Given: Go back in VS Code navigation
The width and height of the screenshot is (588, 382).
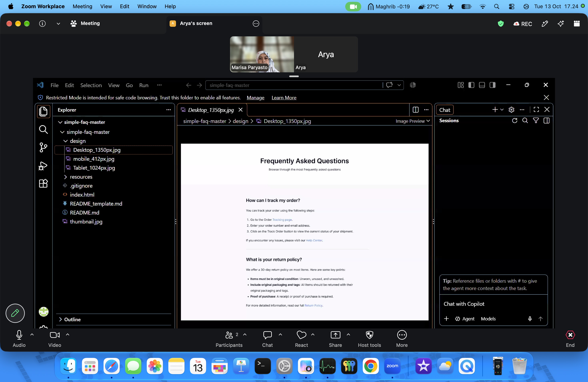Looking at the screenshot, I should (189, 85).
